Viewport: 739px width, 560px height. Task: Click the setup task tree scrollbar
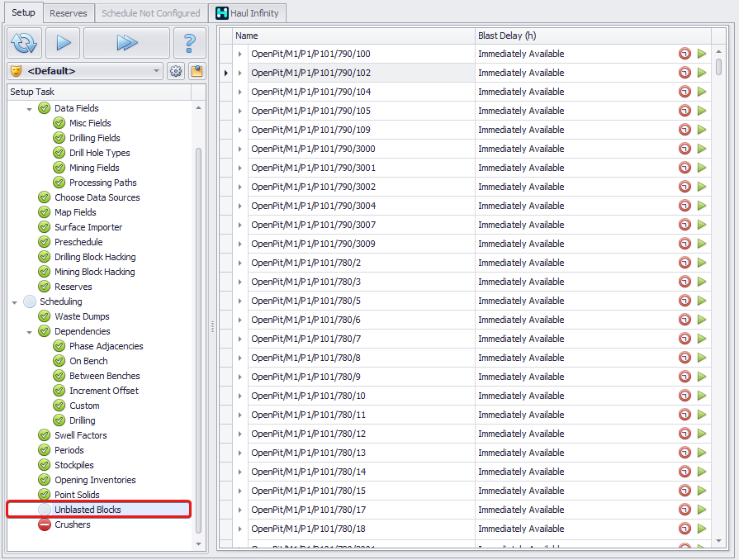click(x=198, y=341)
